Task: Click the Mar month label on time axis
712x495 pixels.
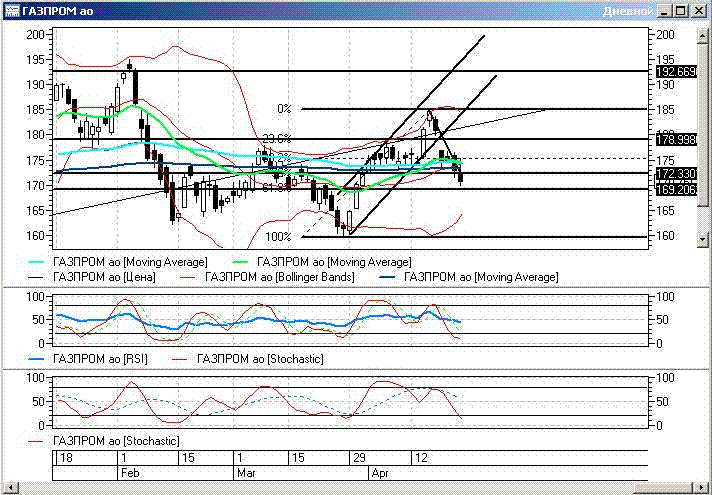Action: click(246, 473)
